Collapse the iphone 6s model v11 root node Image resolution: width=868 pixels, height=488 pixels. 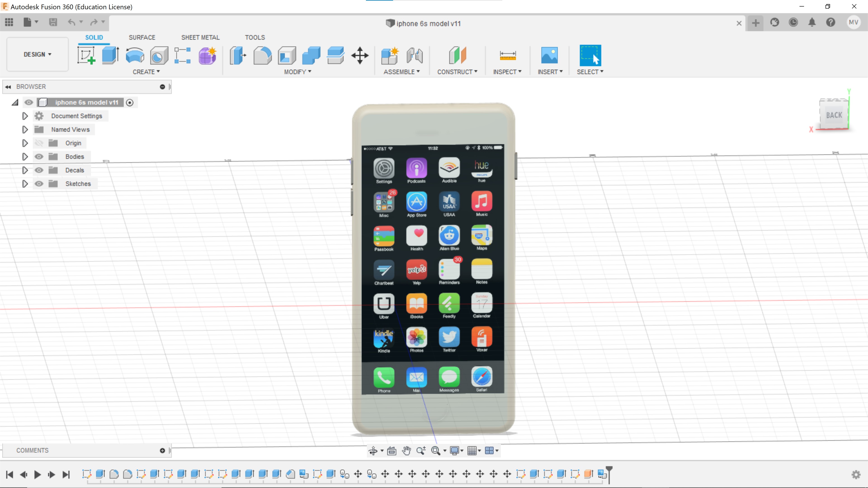point(15,102)
